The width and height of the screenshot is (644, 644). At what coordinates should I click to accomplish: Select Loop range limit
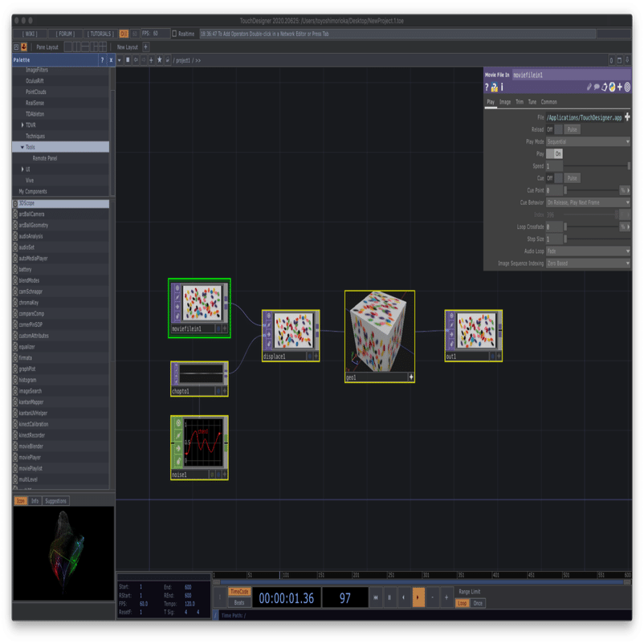pos(463,603)
